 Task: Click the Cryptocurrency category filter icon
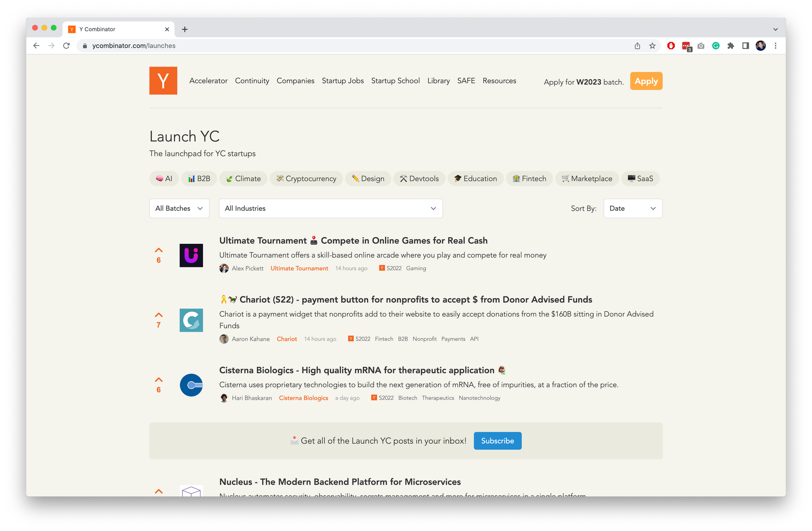click(280, 178)
